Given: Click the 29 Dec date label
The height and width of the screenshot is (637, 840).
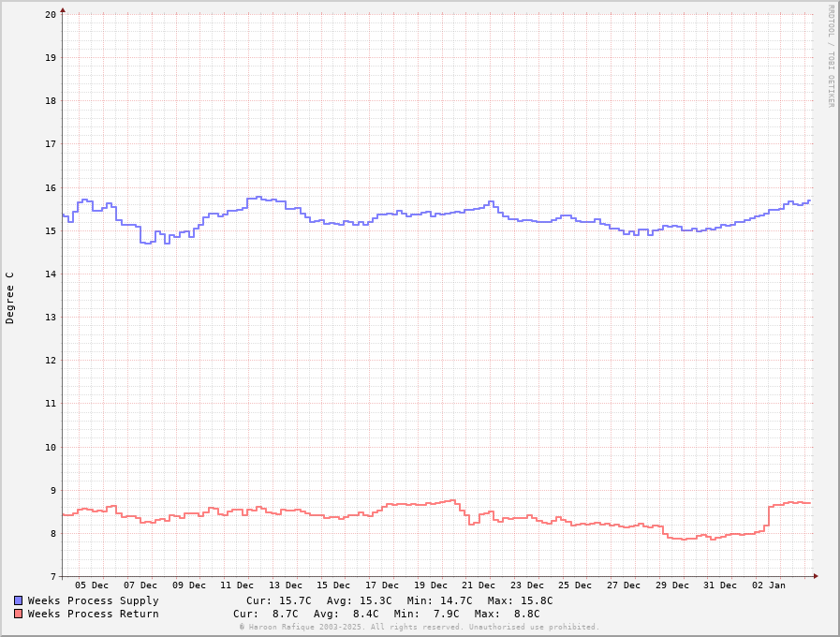Looking at the screenshot, I should coord(672,585).
